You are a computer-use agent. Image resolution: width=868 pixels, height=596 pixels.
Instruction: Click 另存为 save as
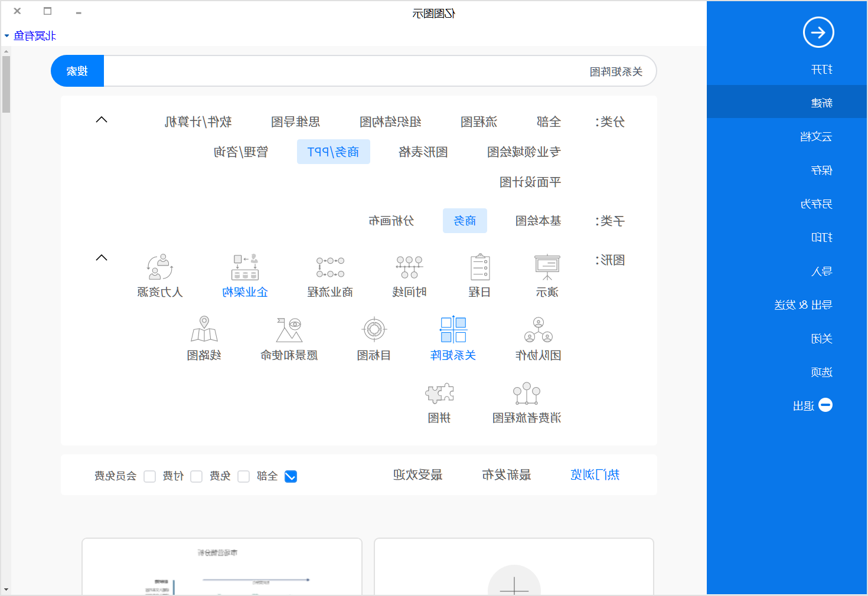point(816,204)
